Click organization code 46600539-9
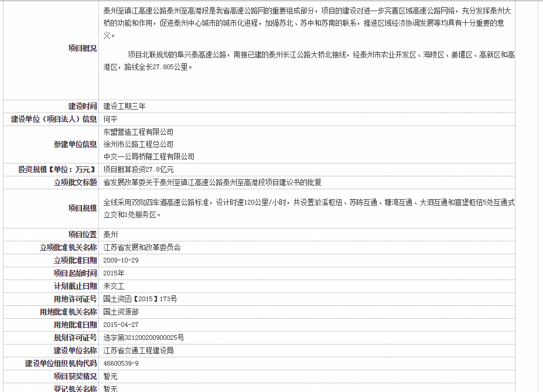The width and height of the screenshot is (543, 392). (121, 363)
